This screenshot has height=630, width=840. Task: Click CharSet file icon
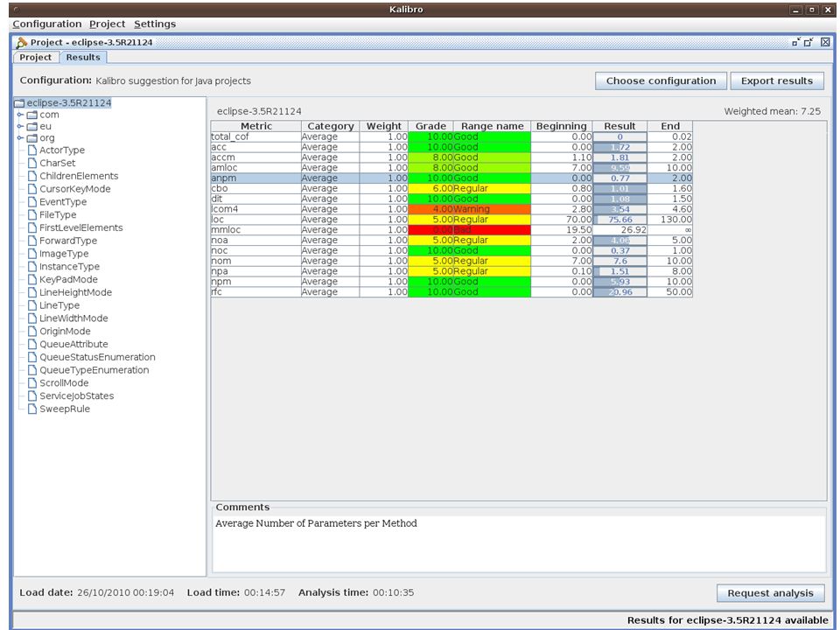coord(32,164)
